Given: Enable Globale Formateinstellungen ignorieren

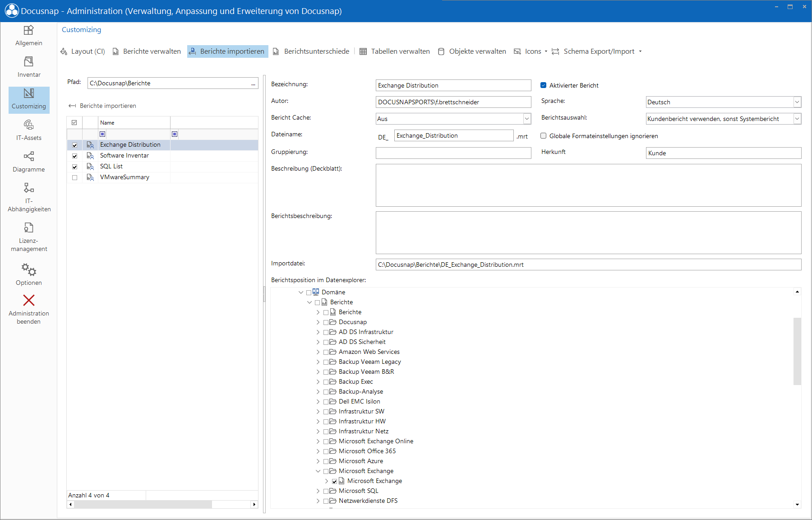Looking at the screenshot, I should point(544,136).
